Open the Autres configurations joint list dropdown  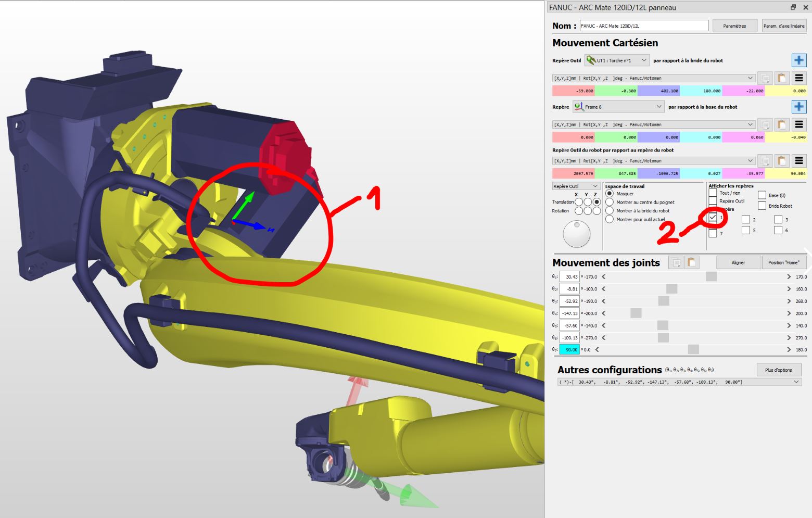(x=679, y=382)
